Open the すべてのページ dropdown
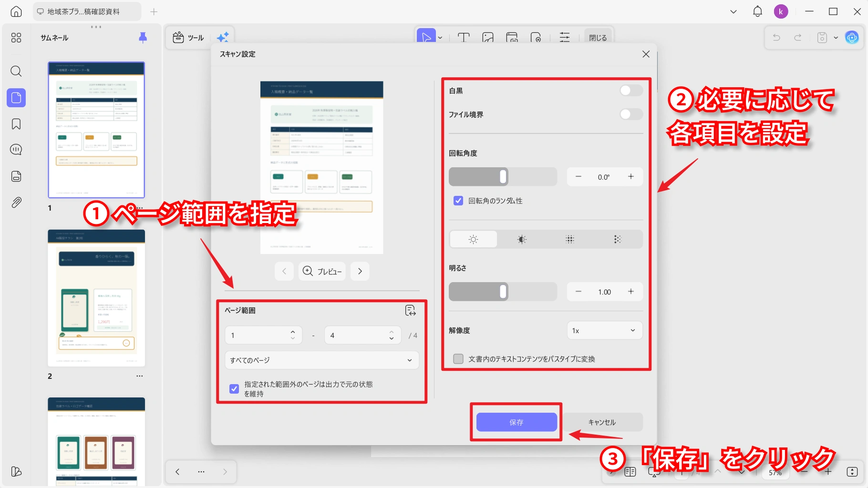This screenshot has width=868, height=488. (322, 360)
